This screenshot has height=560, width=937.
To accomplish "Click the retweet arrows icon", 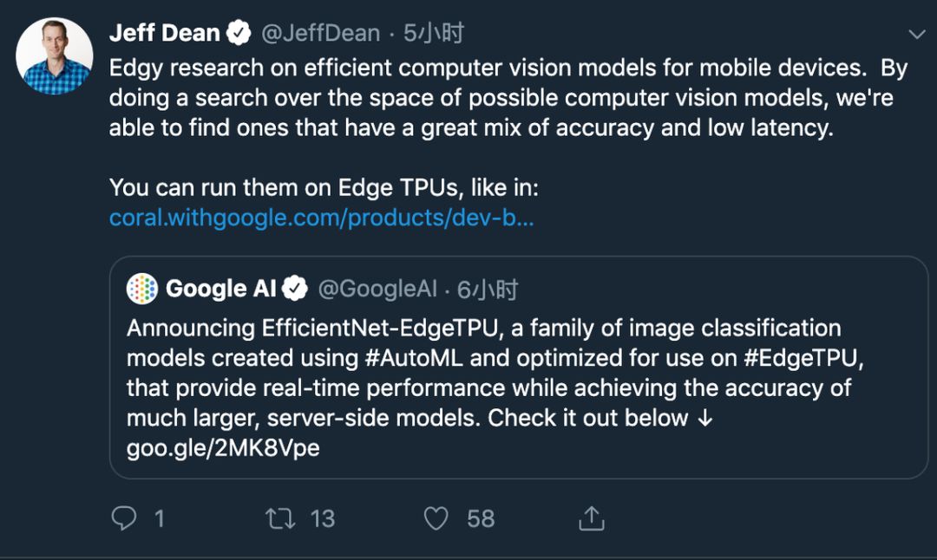I will 280,518.
